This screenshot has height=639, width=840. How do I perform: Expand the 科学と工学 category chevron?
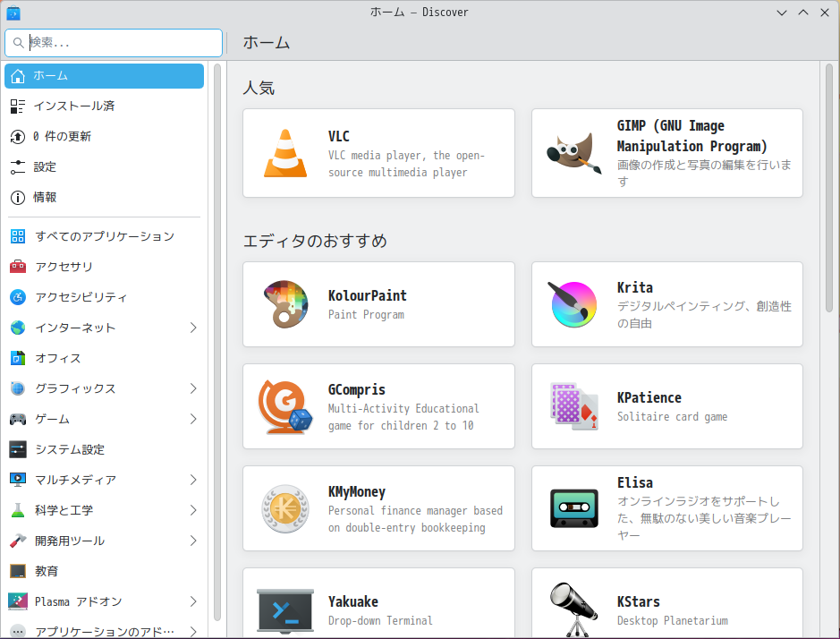coord(193,510)
